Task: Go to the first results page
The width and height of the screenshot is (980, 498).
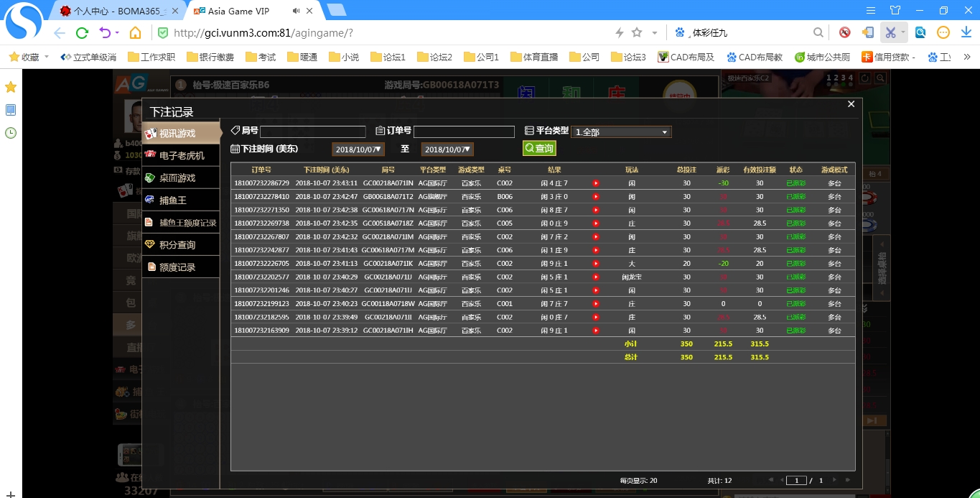Action: pyautogui.click(x=770, y=480)
